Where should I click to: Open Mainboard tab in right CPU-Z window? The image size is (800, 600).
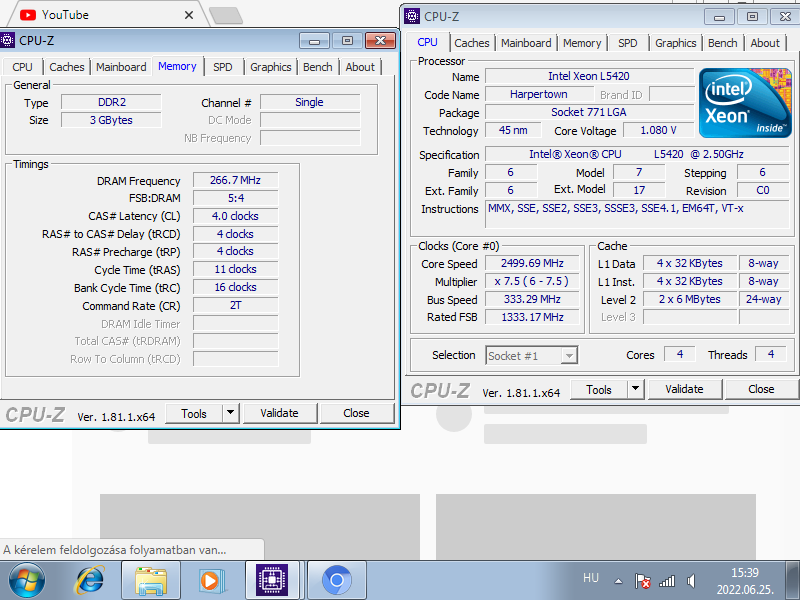[x=526, y=43]
